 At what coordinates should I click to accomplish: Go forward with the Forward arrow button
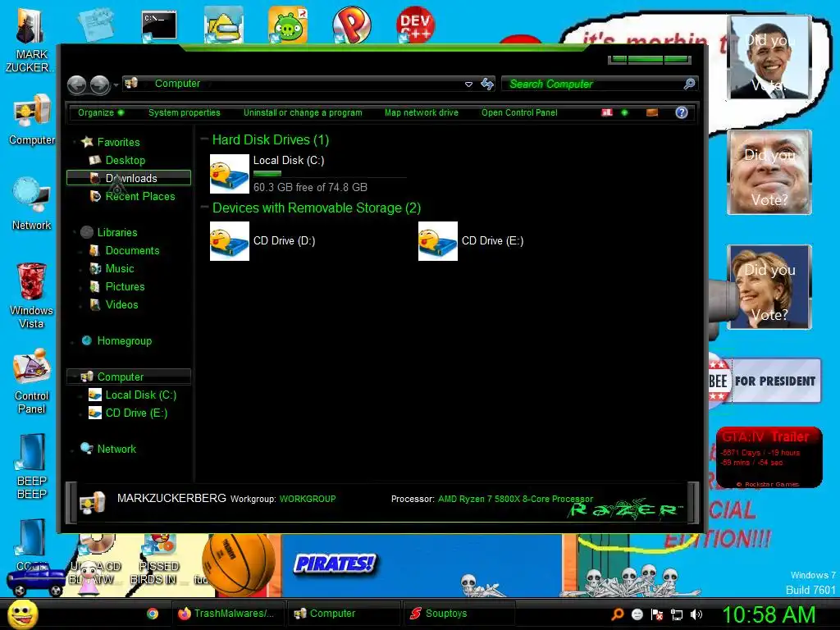tap(99, 84)
